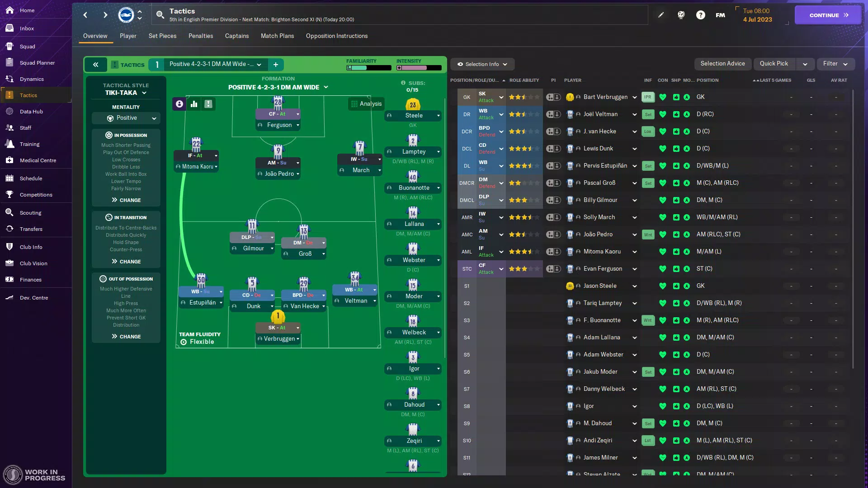Click the CONTINUE button to advance date
This screenshot has height=488, width=868.
tap(827, 15)
